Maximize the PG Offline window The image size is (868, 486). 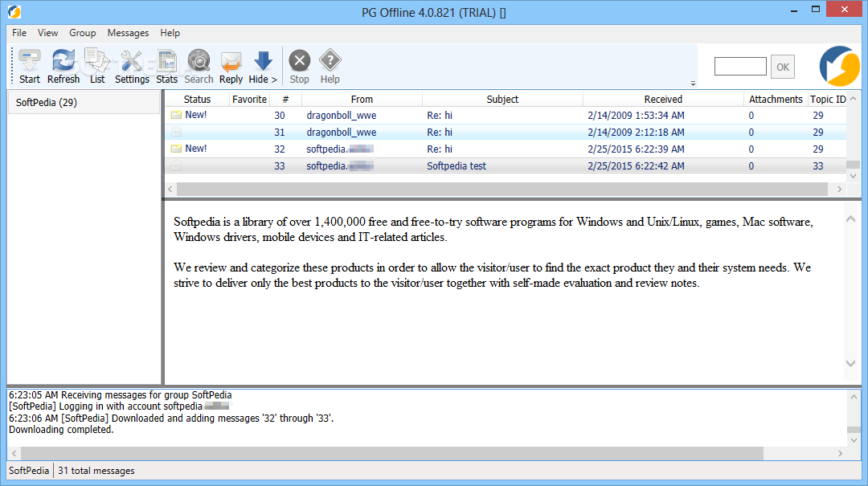pos(816,10)
